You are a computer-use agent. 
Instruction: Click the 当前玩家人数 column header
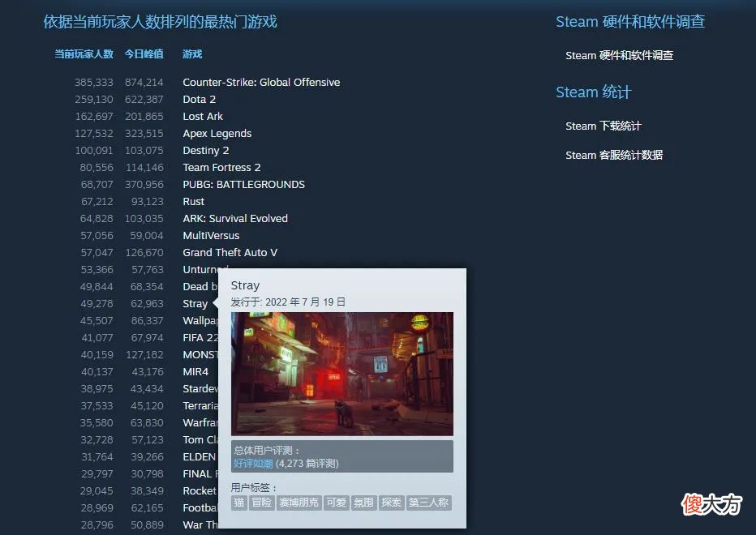pyautogui.click(x=84, y=54)
